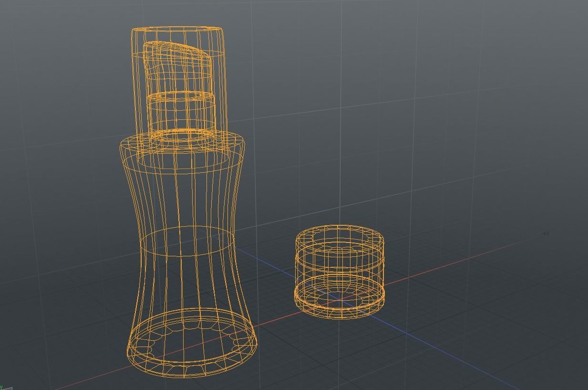
Task: Click the +X axis label
Action: pyautogui.click(x=546, y=233)
